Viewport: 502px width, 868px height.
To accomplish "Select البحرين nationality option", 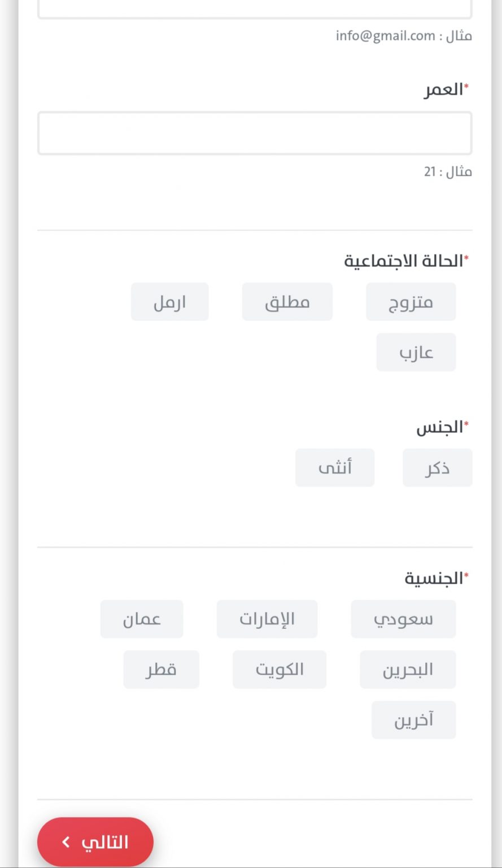I will pos(408,669).
